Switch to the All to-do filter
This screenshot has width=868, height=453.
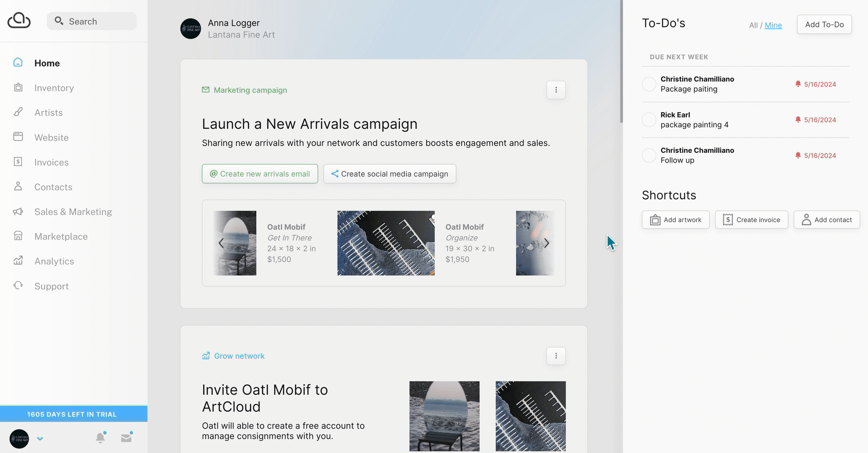(x=754, y=25)
